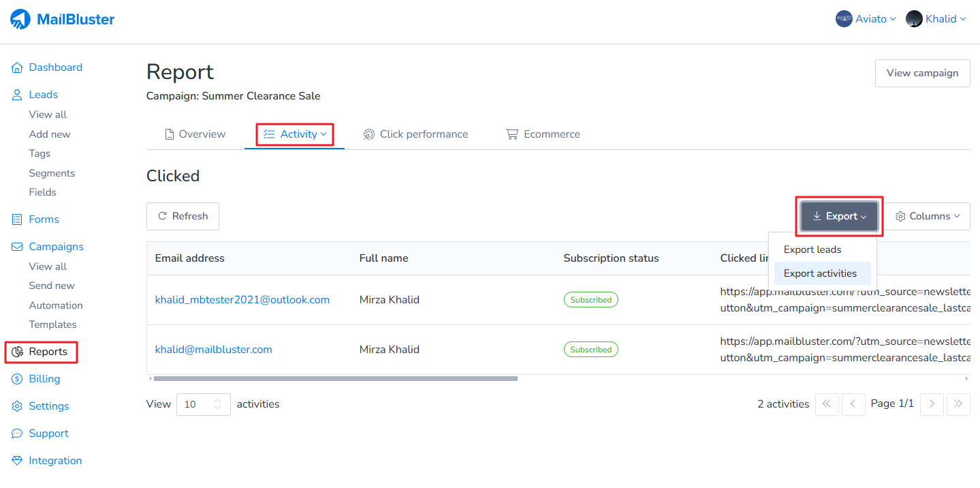Click the horizontal table scrollbar
This screenshot has width=980, height=488.
point(335,378)
